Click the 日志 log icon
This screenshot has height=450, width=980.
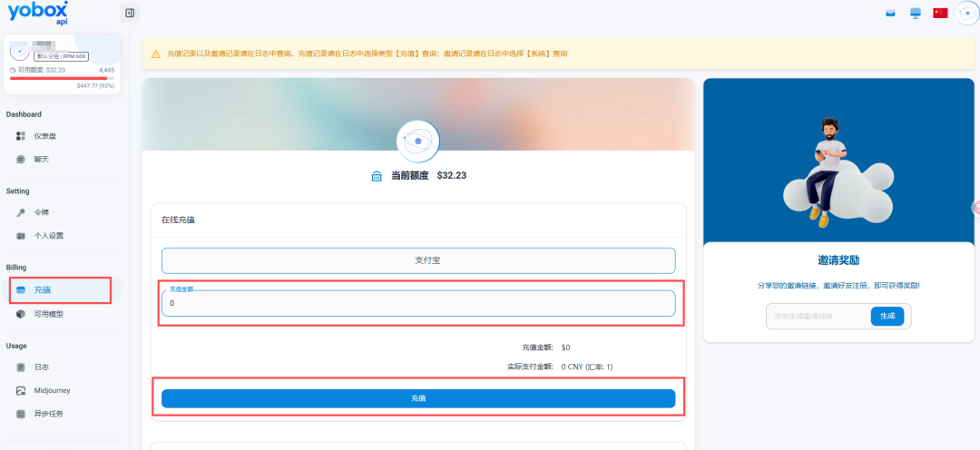[21, 367]
